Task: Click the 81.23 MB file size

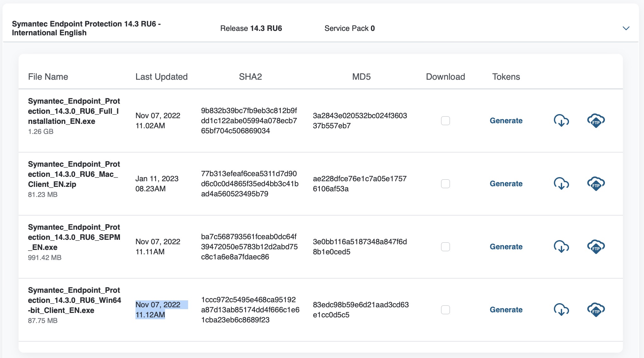Action: coord(43,194)
